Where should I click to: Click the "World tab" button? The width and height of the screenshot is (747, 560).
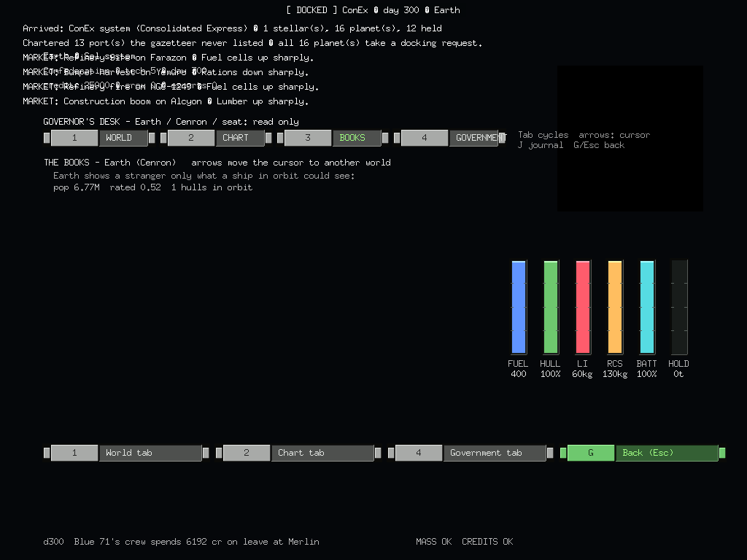pos(126,453)
